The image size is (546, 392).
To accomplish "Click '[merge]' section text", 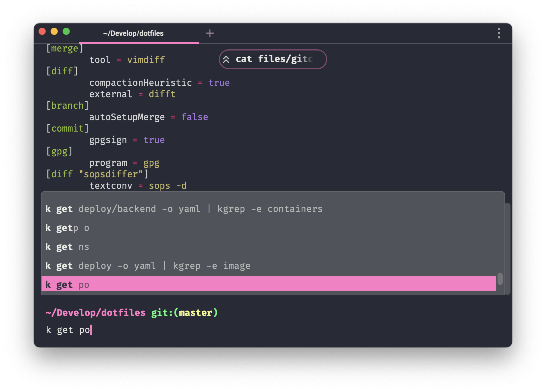I will pyautogui.click(x=64, y=48).
